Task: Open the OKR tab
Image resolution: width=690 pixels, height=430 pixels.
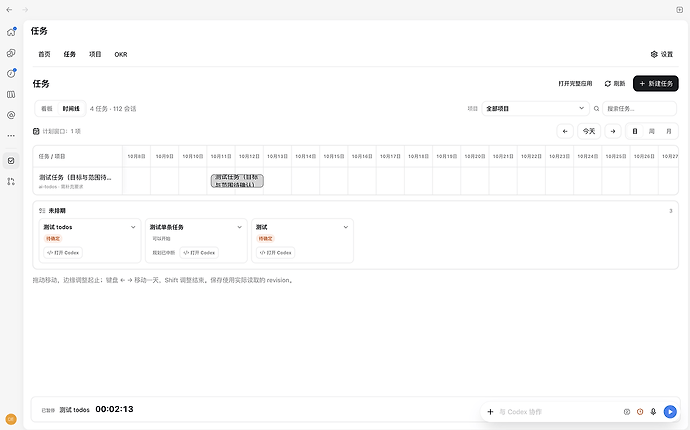Action: tap(121, 55)
